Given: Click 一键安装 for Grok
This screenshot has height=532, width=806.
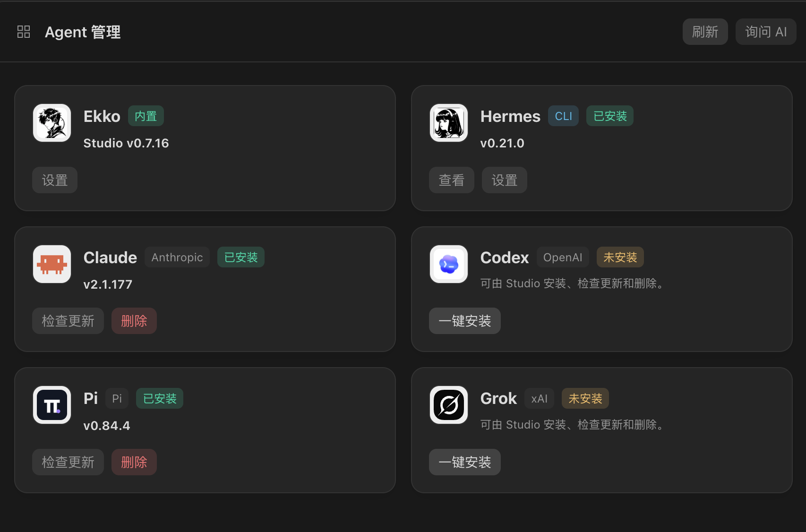Looking at the screenshot, I should click(465, 462).
